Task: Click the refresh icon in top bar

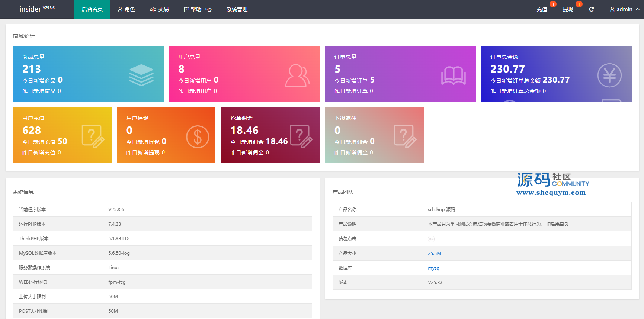Action: pos(591,9)
